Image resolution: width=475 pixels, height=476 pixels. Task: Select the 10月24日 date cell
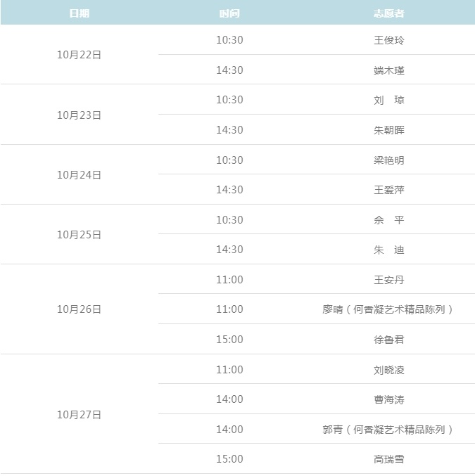click(80, 175)
